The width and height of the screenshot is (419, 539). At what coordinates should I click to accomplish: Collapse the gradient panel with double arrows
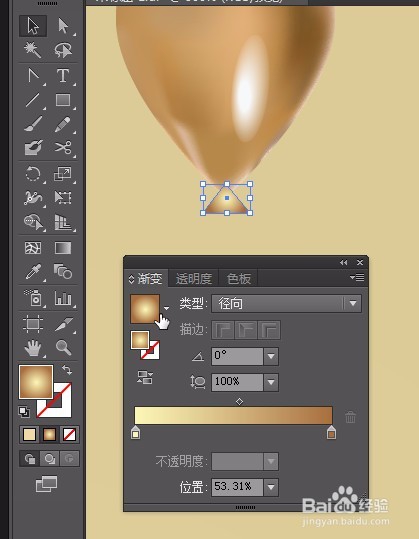pos(343,263)
